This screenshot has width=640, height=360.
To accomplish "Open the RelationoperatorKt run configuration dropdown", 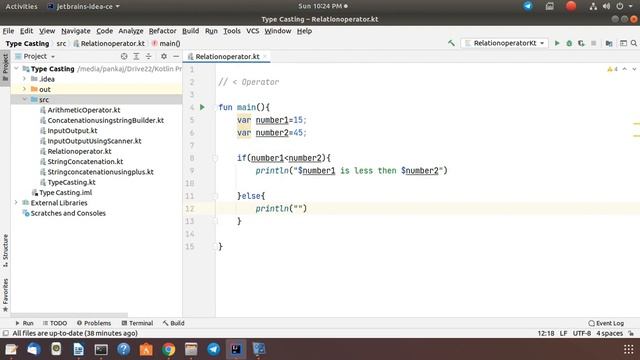I will point(504,43).
